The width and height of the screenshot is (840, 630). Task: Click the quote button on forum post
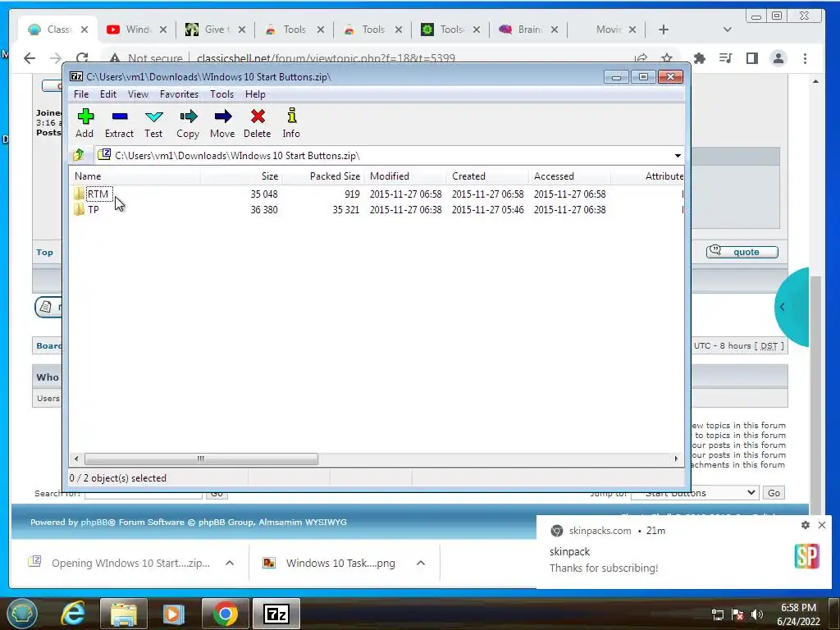click(x=742, y=252)
